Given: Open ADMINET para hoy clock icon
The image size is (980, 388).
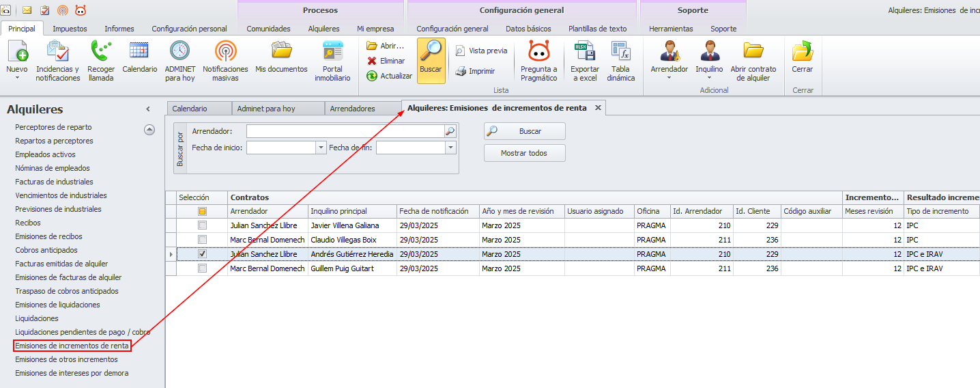Looking at the screenshot, I should point(179,52).
